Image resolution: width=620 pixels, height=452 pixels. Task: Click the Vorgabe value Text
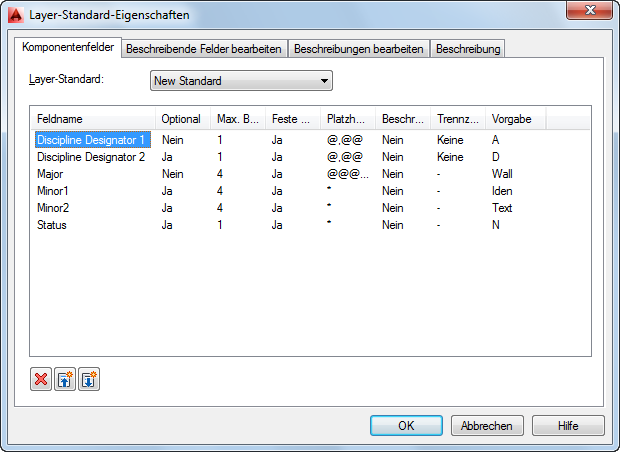[x=502, y=208]
